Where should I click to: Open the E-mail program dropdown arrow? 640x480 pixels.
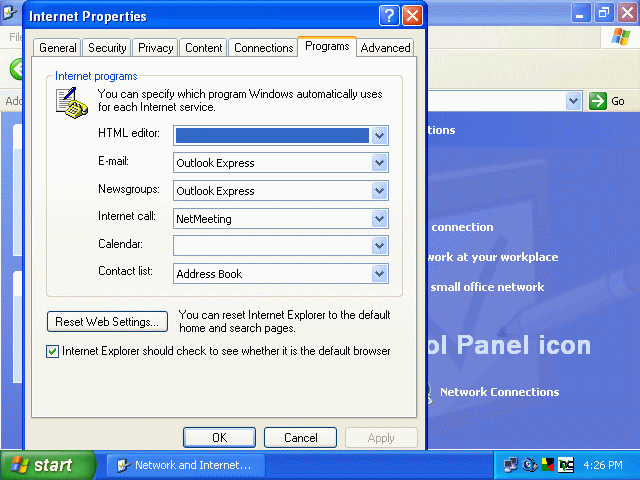pyautogui.click(x=380, y=163)
